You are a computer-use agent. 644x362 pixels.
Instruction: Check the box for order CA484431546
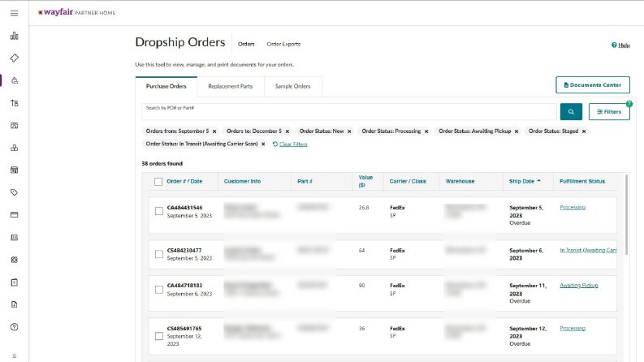tap(159, 211)
